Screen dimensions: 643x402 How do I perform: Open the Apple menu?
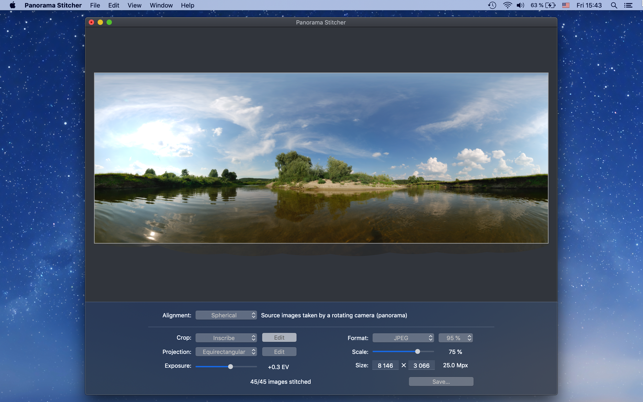(12, 5)
